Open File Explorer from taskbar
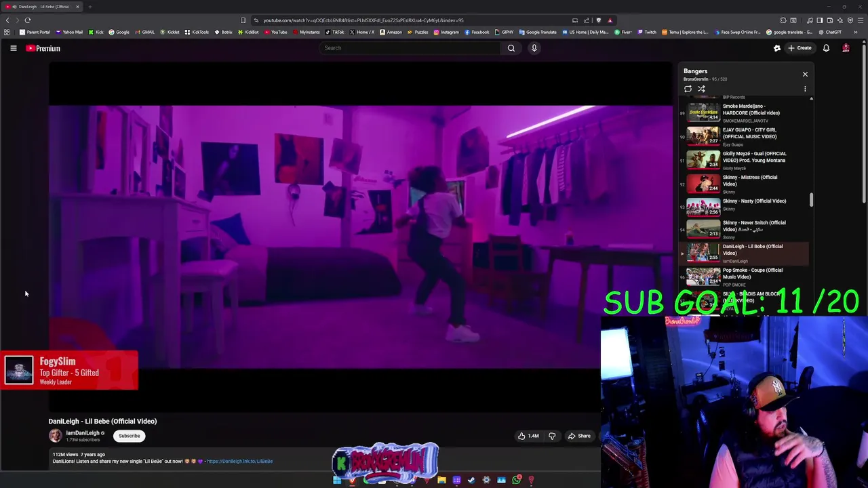 pyautogui.click(x=441, y=480)
